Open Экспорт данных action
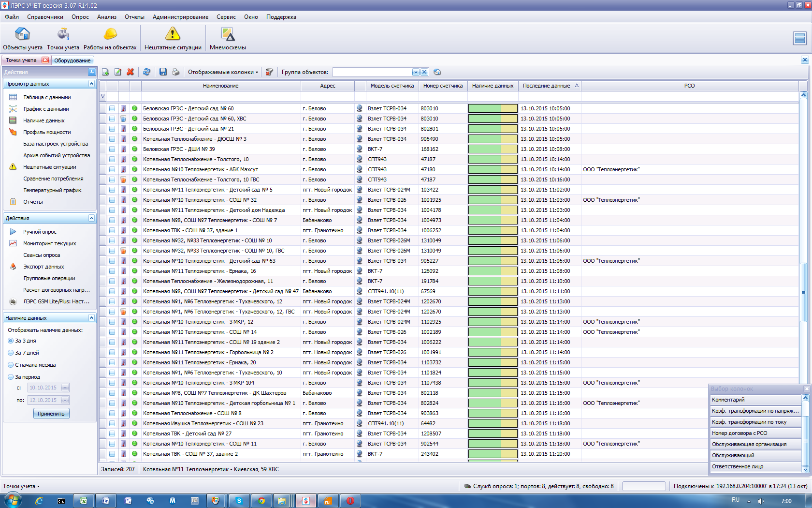 [43, 267]
